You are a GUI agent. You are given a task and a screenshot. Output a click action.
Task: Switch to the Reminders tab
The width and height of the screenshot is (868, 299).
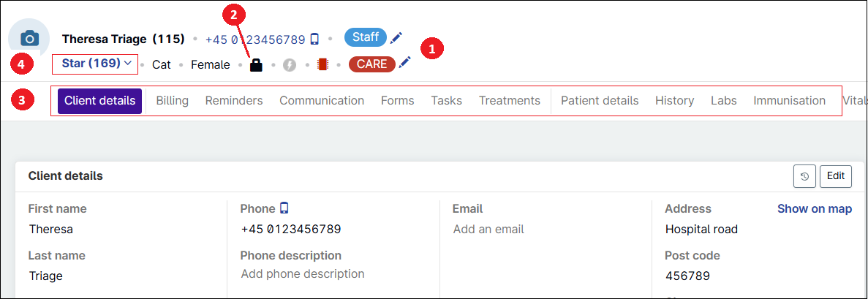[234, 101]
